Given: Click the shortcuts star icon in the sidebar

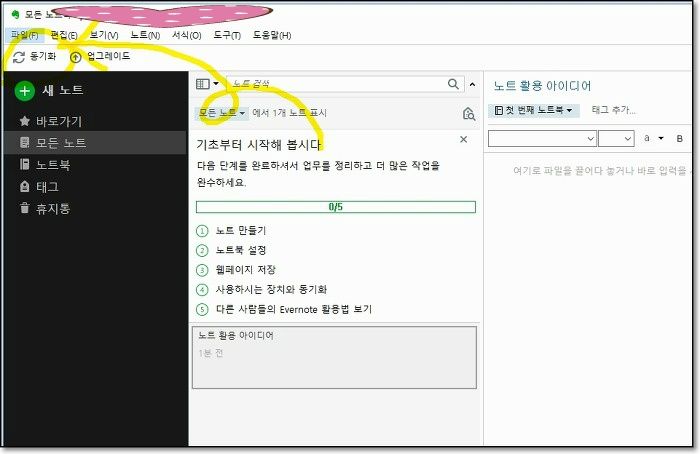Looking at the screenshot, I should pos(25,121).
